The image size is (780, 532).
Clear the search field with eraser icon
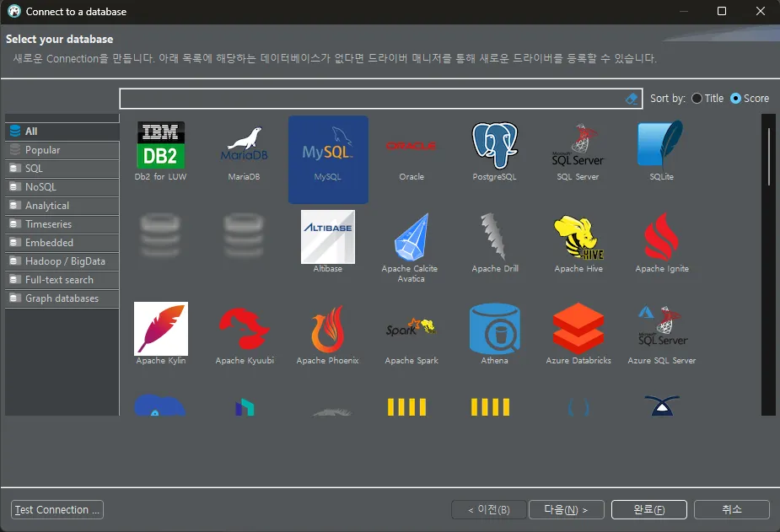tap(632, 99)
